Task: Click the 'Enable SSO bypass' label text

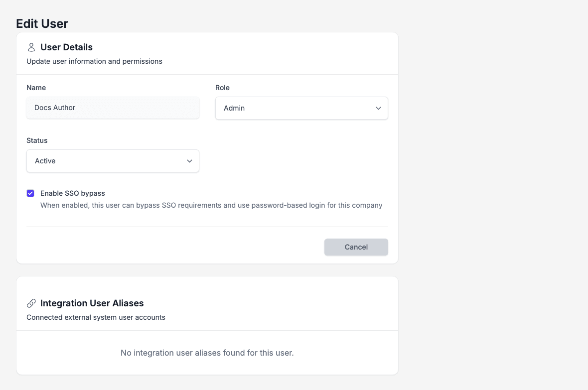Action: coord(72,193)
